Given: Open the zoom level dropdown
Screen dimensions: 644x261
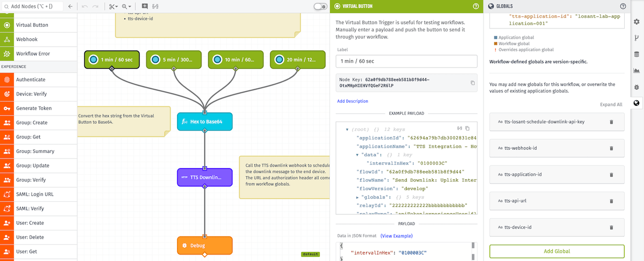Looking at the screenshot, I should click(127, 6).
